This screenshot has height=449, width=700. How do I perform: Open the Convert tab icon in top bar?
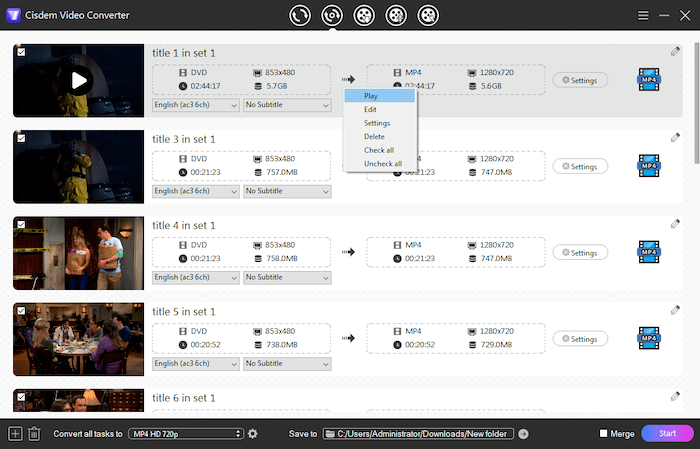[300, 15]
